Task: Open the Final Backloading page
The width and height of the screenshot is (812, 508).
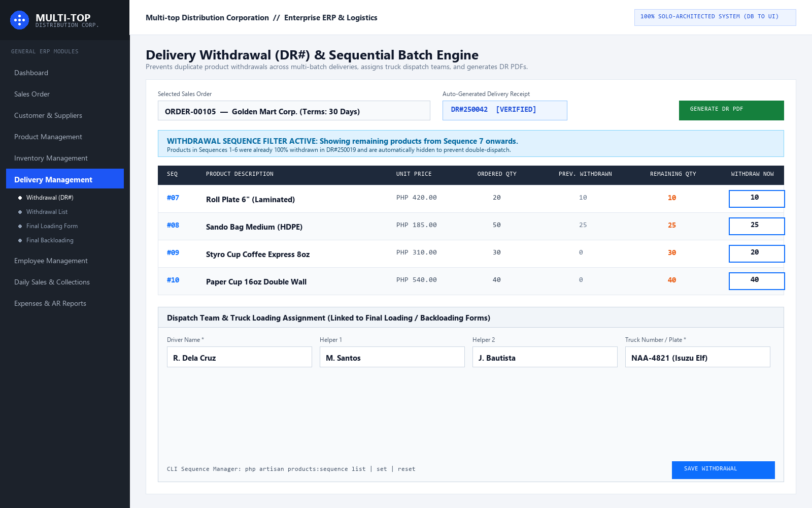Action: point(50,240)
